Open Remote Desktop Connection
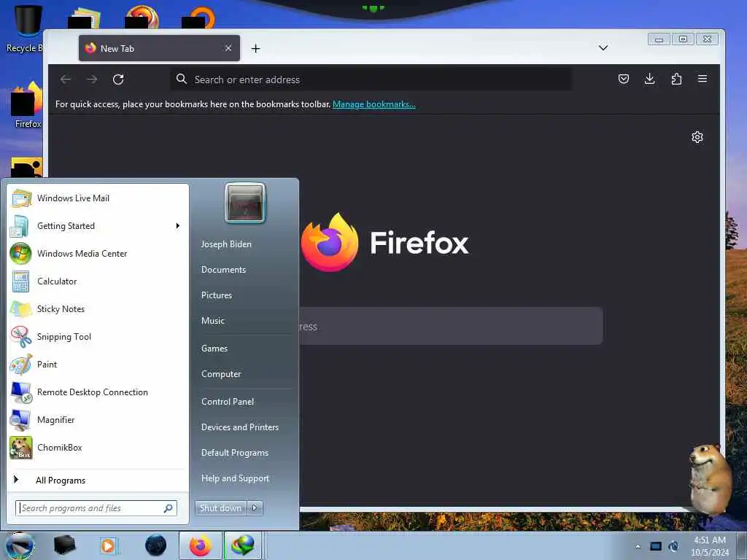This screenshot has height=560, width=747. tap(98, 392)
